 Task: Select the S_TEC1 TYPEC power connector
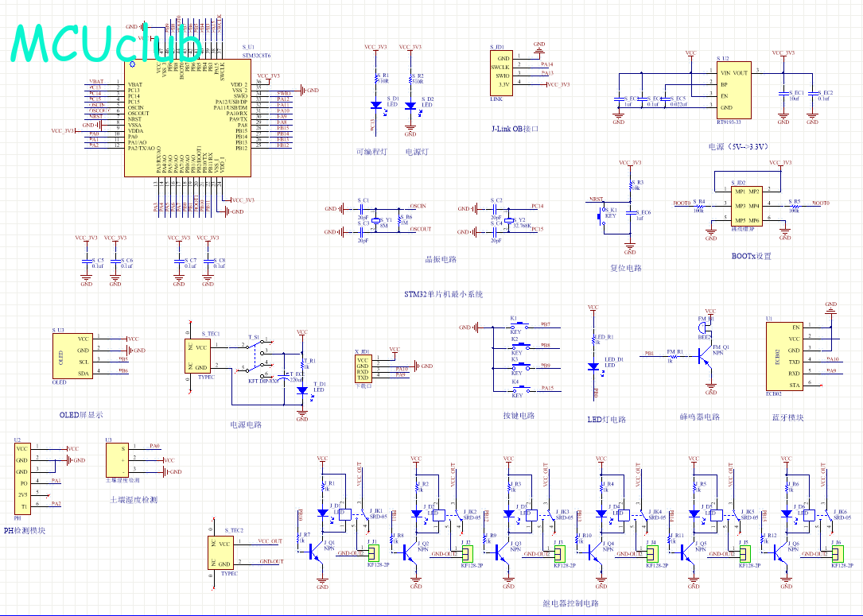tap(198, 356)
